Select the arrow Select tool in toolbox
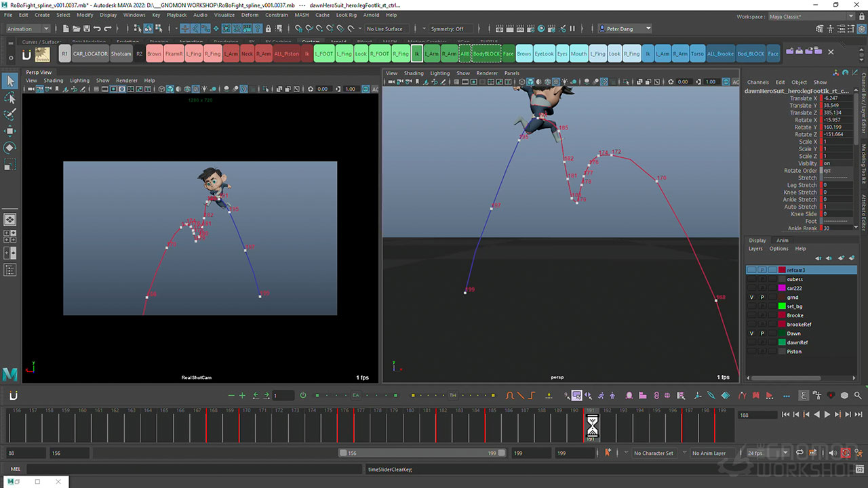This screenshot has width=868, height=488. tap(10, 81)
